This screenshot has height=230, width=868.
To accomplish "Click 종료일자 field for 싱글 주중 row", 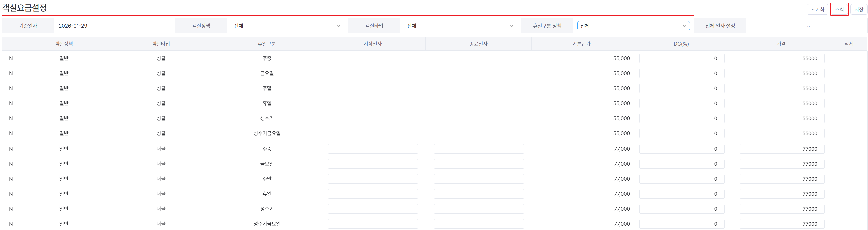I will [x=478, y=59].
